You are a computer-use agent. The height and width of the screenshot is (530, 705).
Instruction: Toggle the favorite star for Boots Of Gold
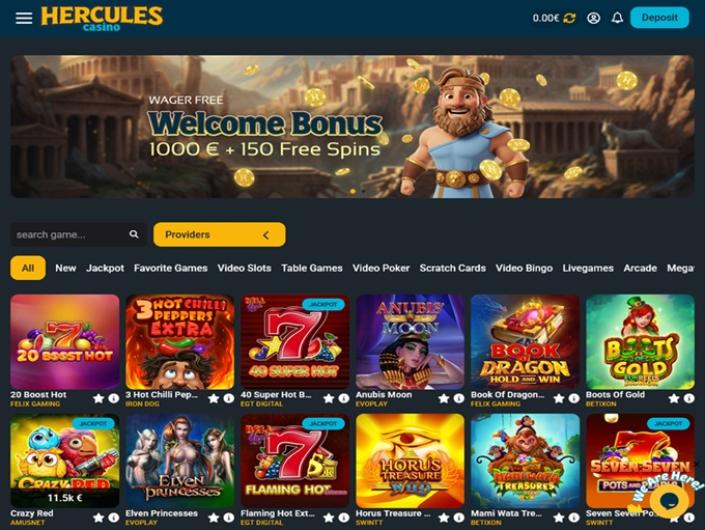point(674,398)
